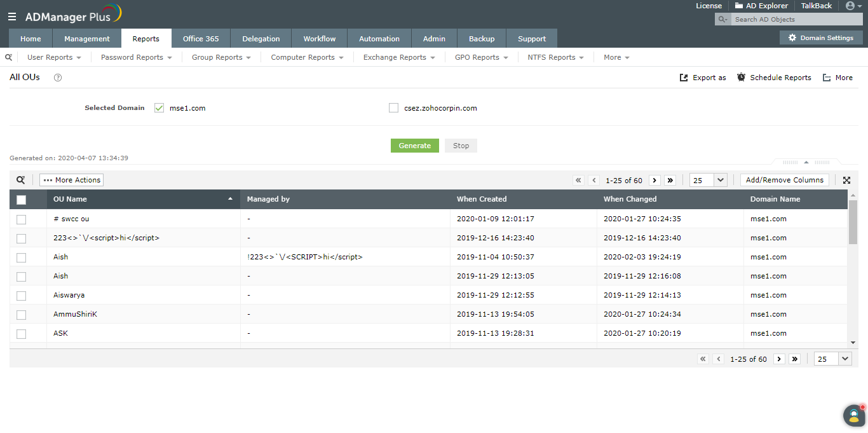Click Add/Remove Columns button

pos(785,180)
